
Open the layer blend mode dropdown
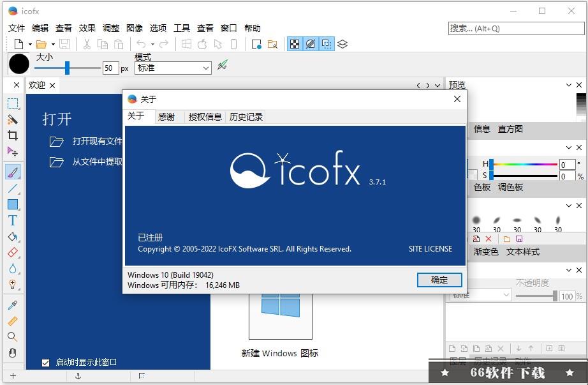pyautogui.click(x=480, y=295)
